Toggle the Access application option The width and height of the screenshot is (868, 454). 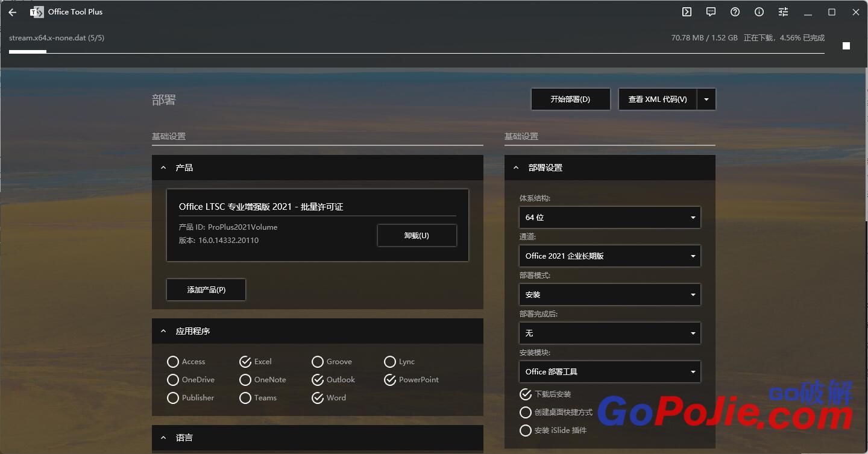coord(186,362)
